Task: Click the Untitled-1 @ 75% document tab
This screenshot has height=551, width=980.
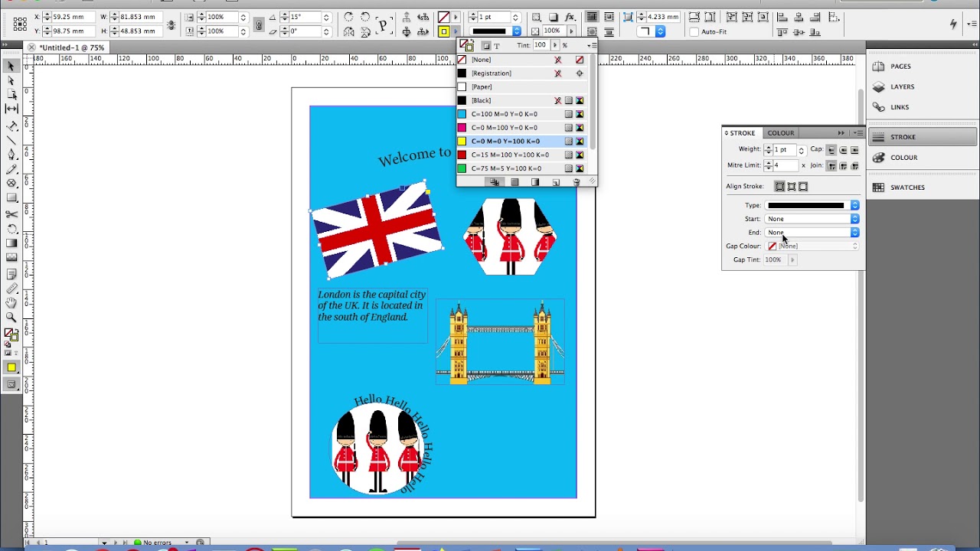Action: tap(72, 47)
